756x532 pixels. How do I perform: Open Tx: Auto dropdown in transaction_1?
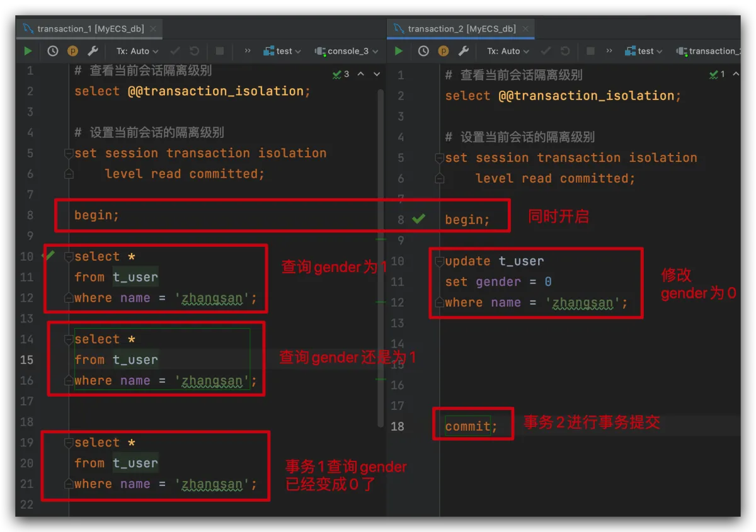(x=137, y=51)
